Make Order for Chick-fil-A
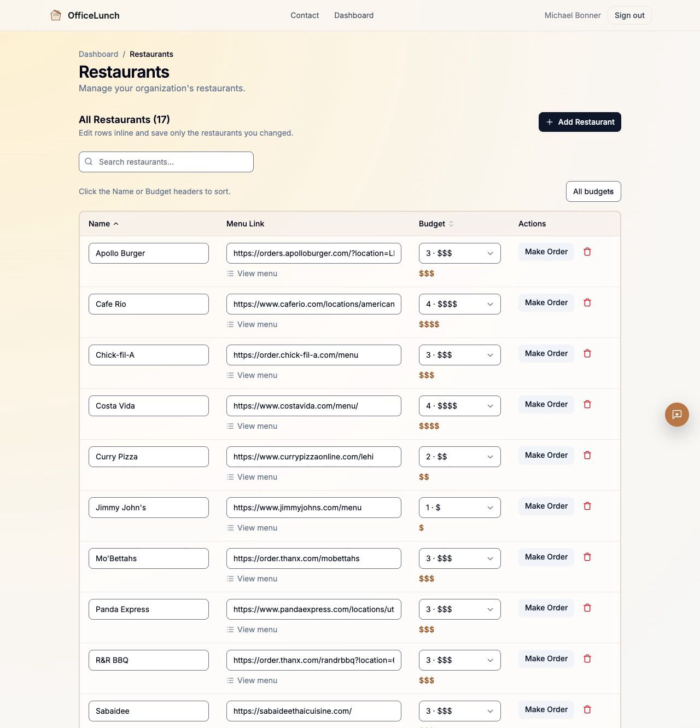 [x=546, y=353]
